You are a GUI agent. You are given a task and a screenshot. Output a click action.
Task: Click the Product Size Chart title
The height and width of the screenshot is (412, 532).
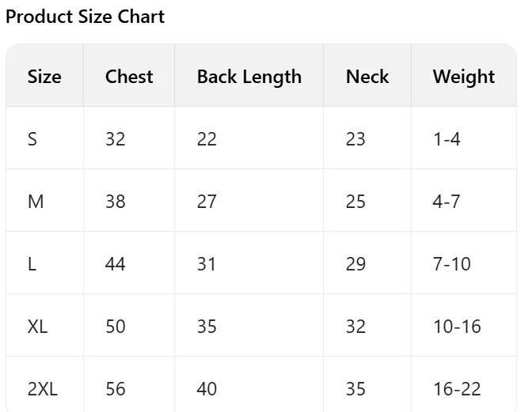pos(85,17)
